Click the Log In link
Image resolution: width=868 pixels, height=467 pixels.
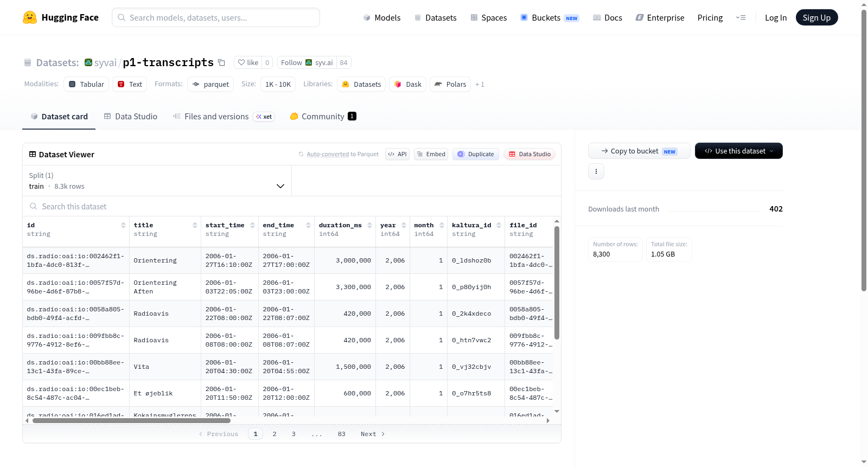pyautogui.click(x=776, y=17)
